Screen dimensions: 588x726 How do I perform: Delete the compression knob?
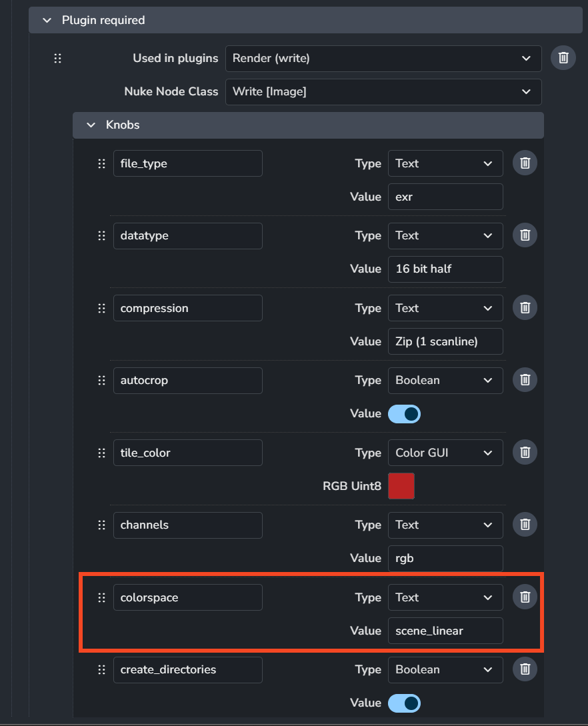pos(525,307)
